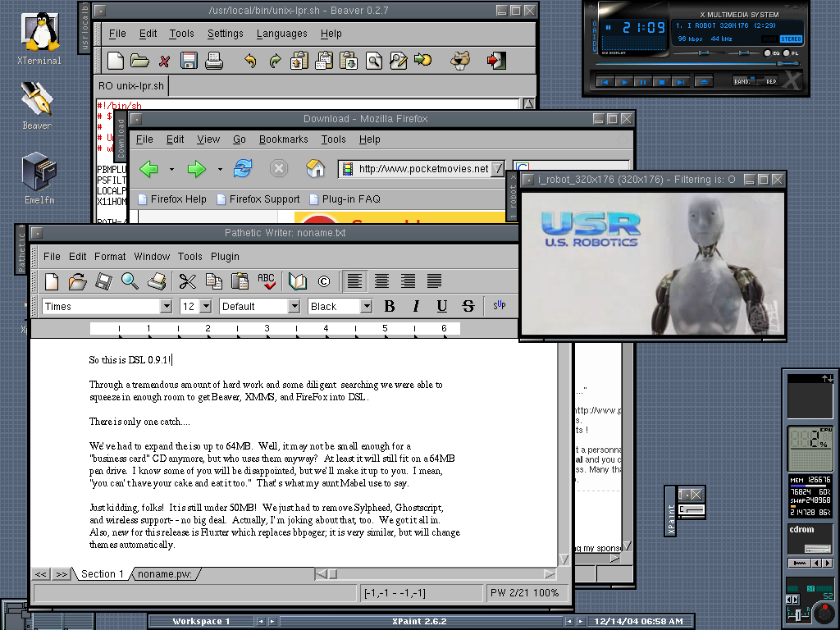Select the Section 1 tab in Pathetic Writer
This screenshot has width=840, height=630.
point(102,573)
